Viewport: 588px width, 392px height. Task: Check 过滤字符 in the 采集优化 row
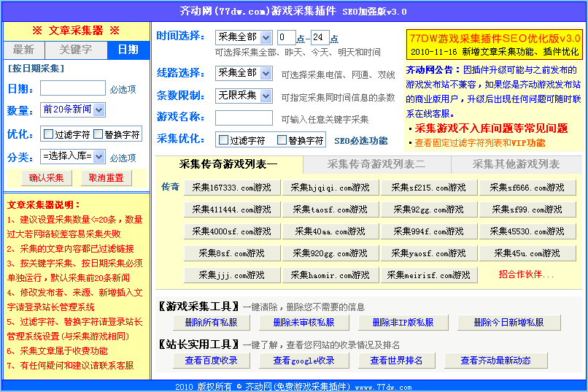coord(223,140)
